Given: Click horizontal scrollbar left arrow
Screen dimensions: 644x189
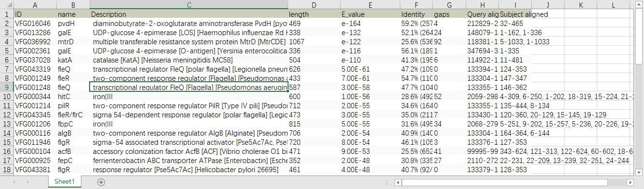Looking at the screenshot, I should click(398, 182).
